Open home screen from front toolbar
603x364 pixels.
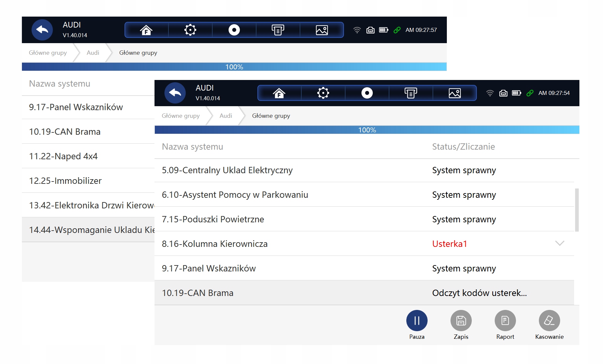279,93
